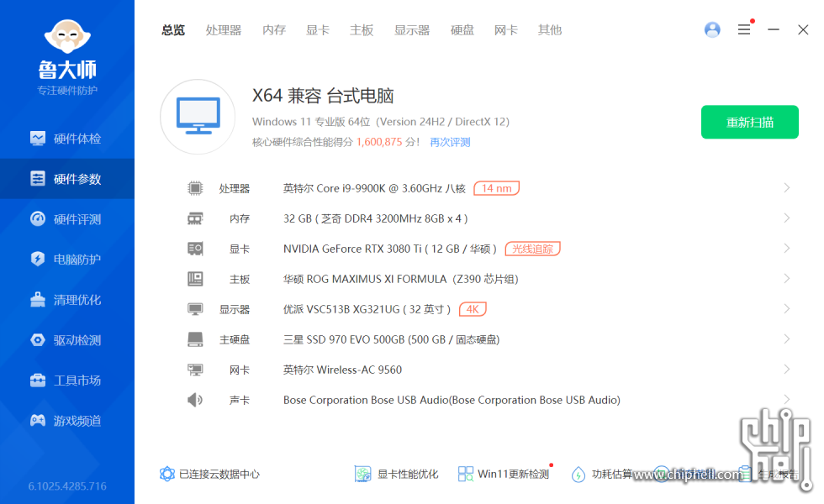
Task: Open 显卡性能优化 GPU optimization tool
Action: pyautogui.click(x=396, y=474)
